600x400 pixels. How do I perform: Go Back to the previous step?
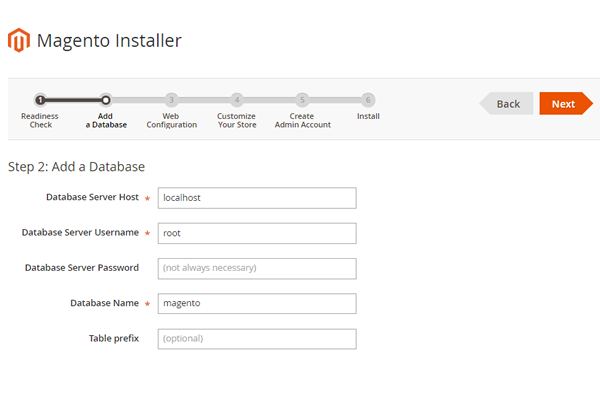pos(506,103)
